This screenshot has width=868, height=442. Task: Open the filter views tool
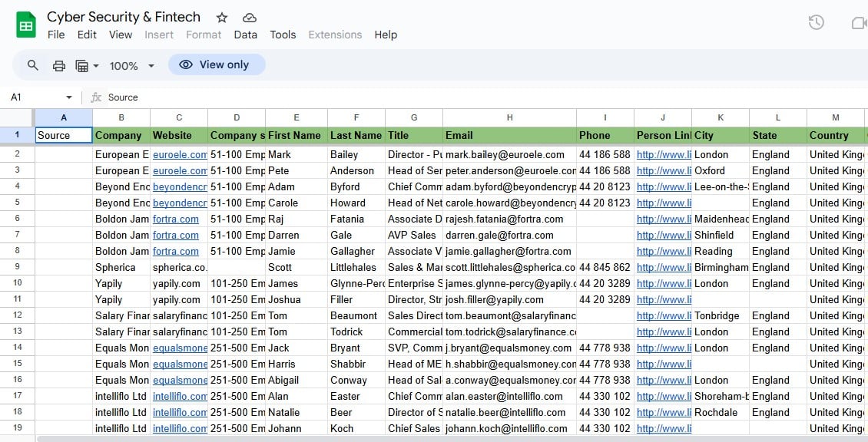(82, 65)
